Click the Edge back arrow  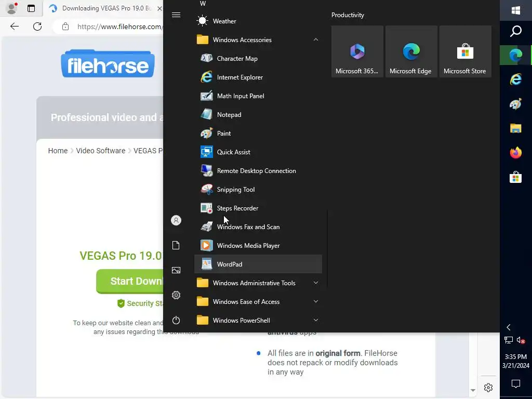tap(15, 26)
